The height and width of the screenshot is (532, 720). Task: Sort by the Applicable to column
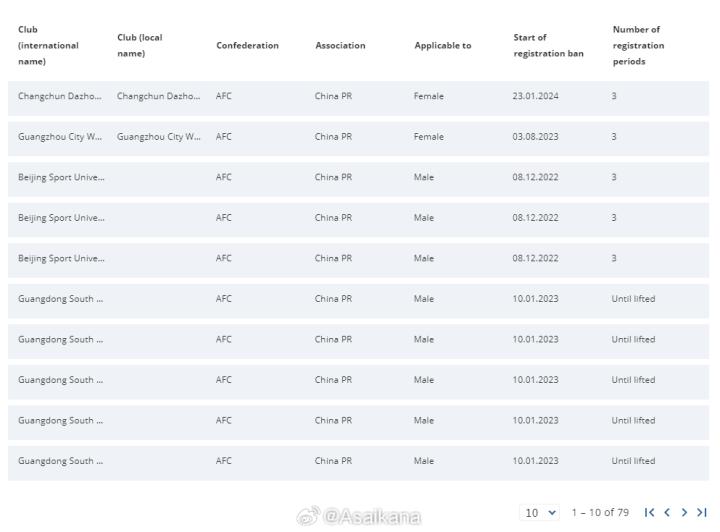pos(442,46)
